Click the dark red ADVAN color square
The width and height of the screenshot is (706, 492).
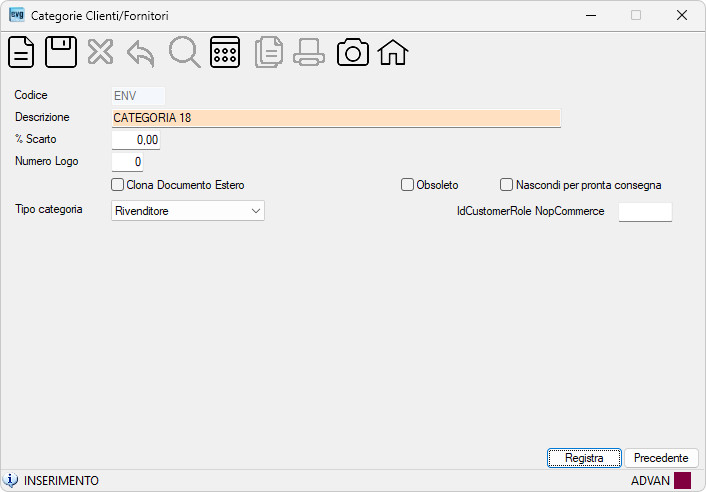[x=682, y=480]
